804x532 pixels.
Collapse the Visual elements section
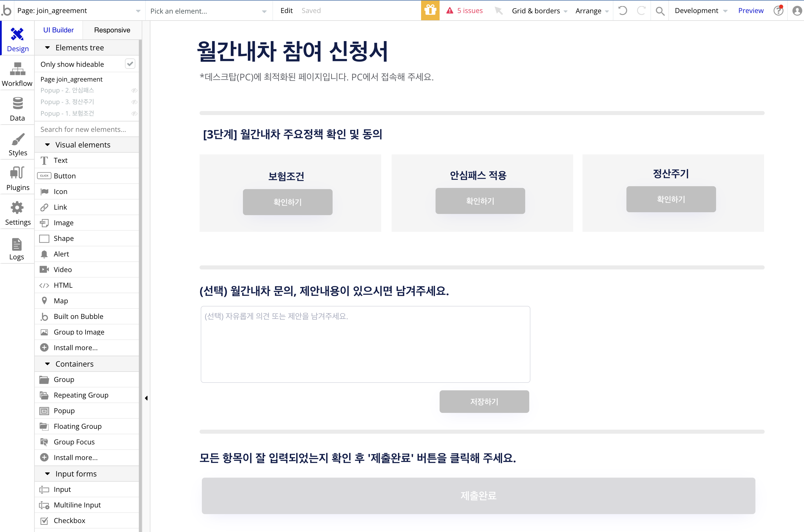(x=47, y=145)
